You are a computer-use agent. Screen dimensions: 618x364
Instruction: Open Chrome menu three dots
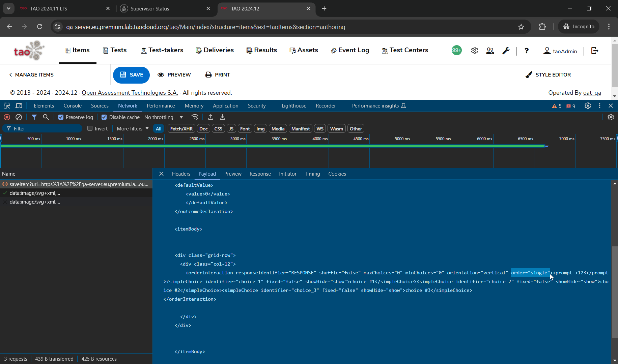tap(609, 27)
